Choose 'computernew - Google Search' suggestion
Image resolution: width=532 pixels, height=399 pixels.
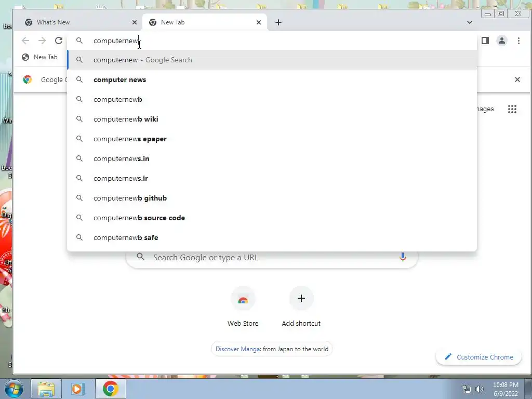coord(272,60)
